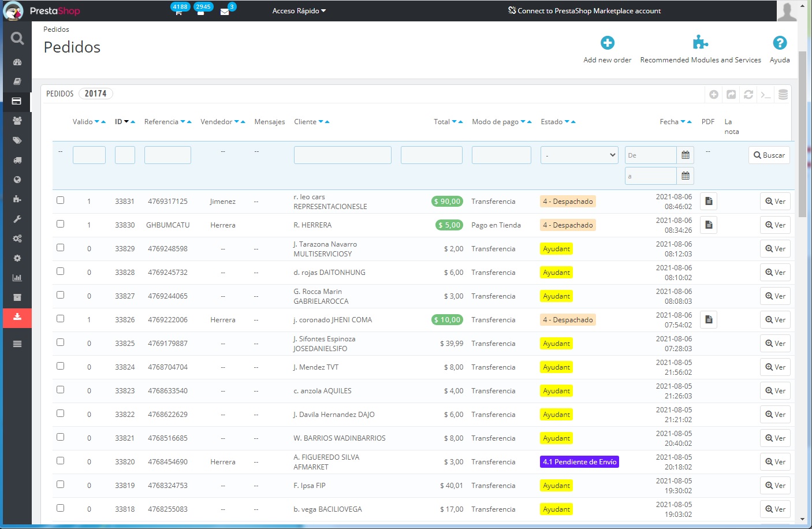Click the Pedidos breadcrumb link

(x=56, y=29)
